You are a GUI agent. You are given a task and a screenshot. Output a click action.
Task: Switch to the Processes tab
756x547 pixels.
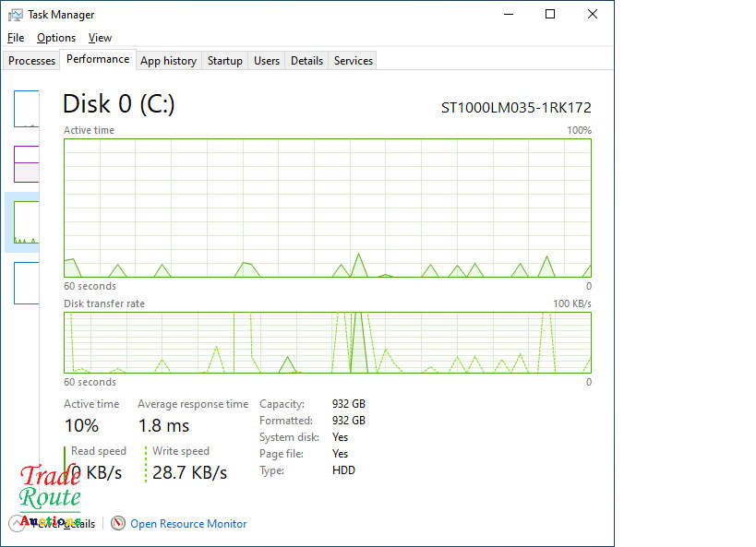click(x=32, y=61)
